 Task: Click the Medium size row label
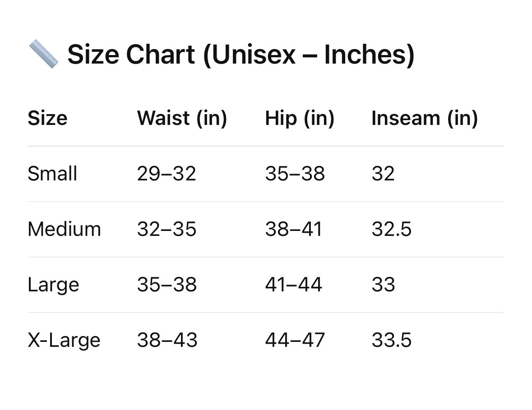pos(65,229)
